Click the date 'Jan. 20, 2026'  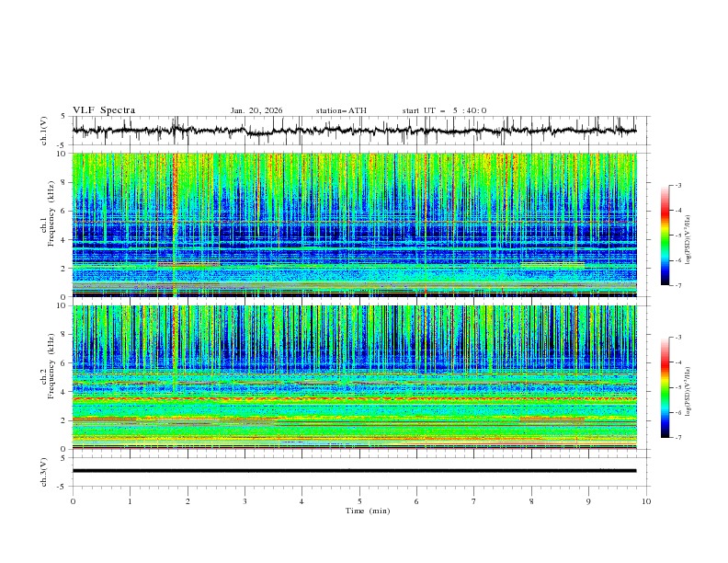256,110
